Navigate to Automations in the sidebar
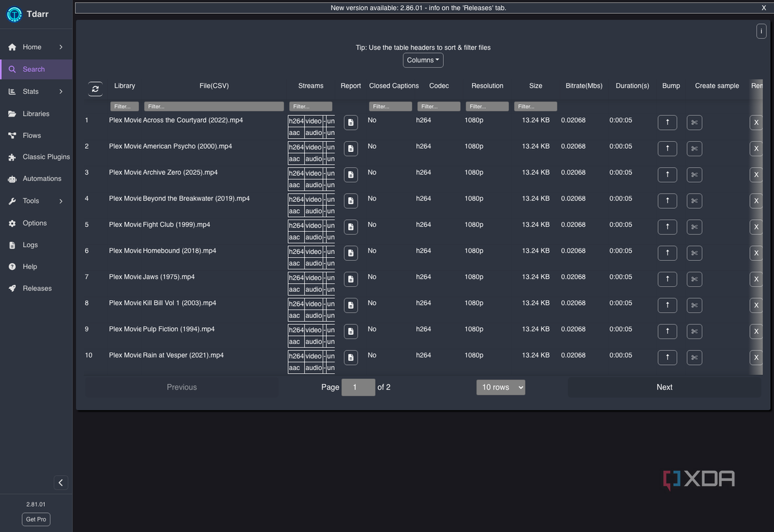The image size is (774, 532). tap(36, 179)
